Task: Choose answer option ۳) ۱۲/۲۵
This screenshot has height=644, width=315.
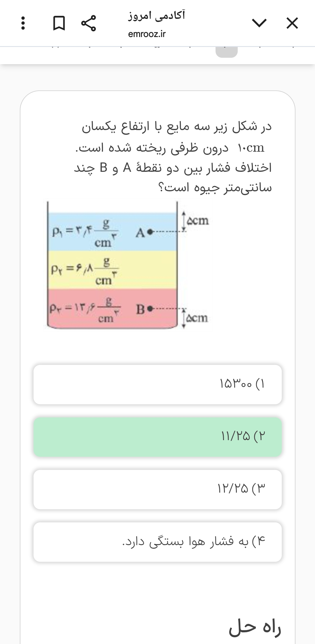Action: pyautogui.click(x=157, y=489)
